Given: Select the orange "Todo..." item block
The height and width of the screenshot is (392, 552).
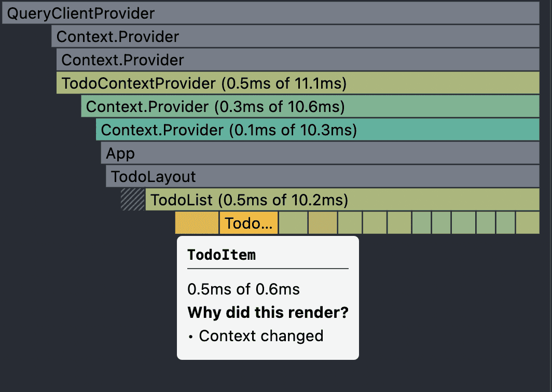Looking at the screenshot, I should pos(249,223).
